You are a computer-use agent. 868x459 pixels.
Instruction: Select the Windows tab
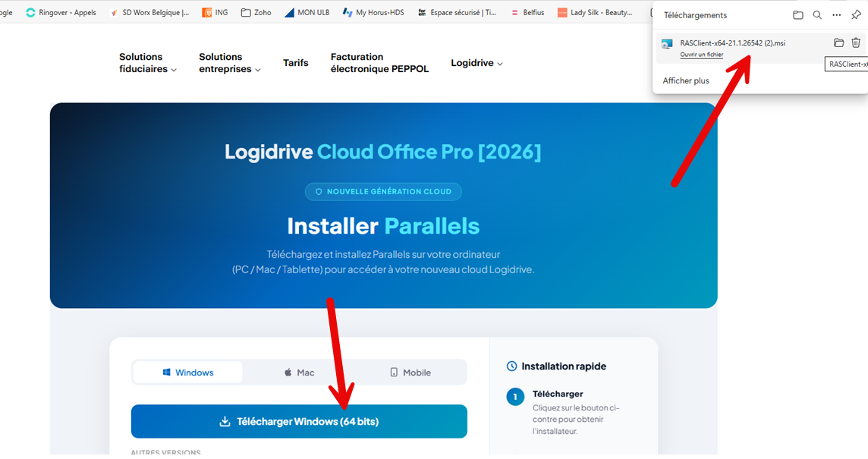coord(187,373)
